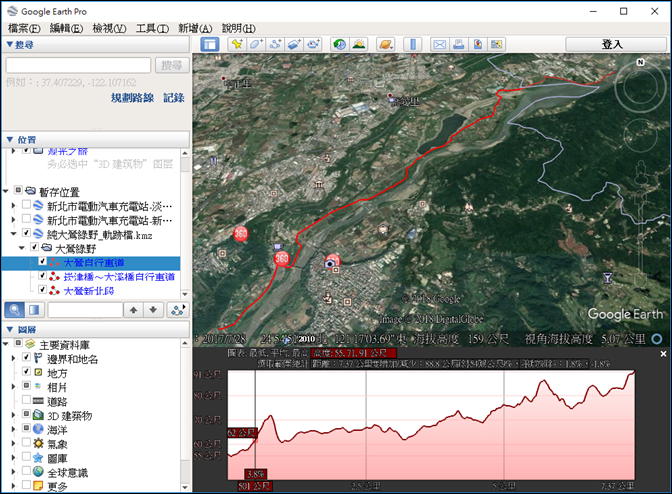Check first 新北市電動汽車充電站-淡 checkbox
This screenshot has height=494, width=672.
click(x=26, y=205)
